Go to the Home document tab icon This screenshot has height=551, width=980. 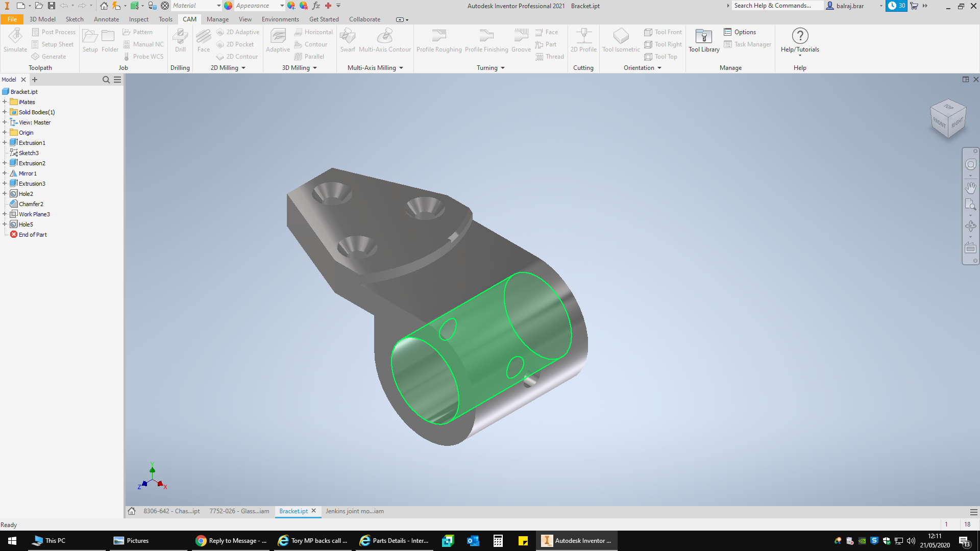click(x=132, y=511)
